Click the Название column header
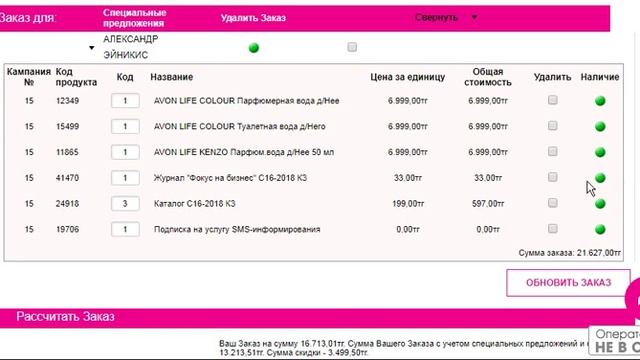 click(x=171, y=77)
